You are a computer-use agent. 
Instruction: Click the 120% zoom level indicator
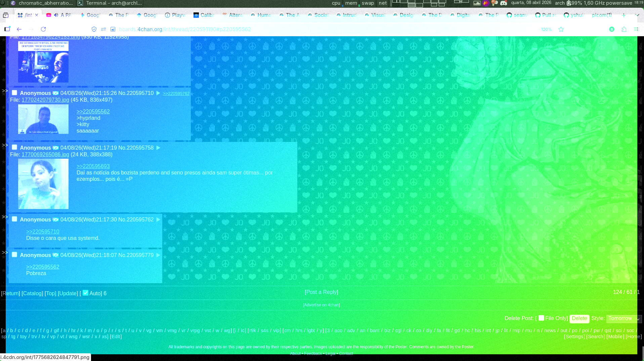tap(546, 30)
